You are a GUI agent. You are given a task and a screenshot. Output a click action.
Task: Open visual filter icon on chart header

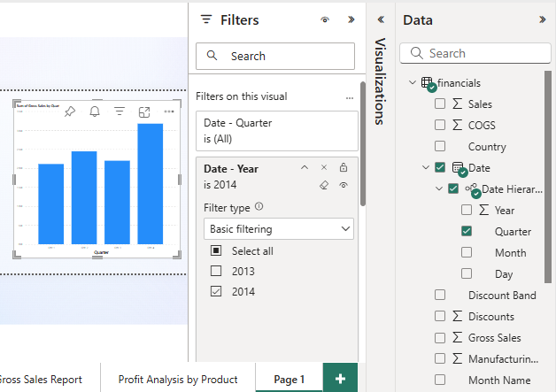[x=120, y=111]
